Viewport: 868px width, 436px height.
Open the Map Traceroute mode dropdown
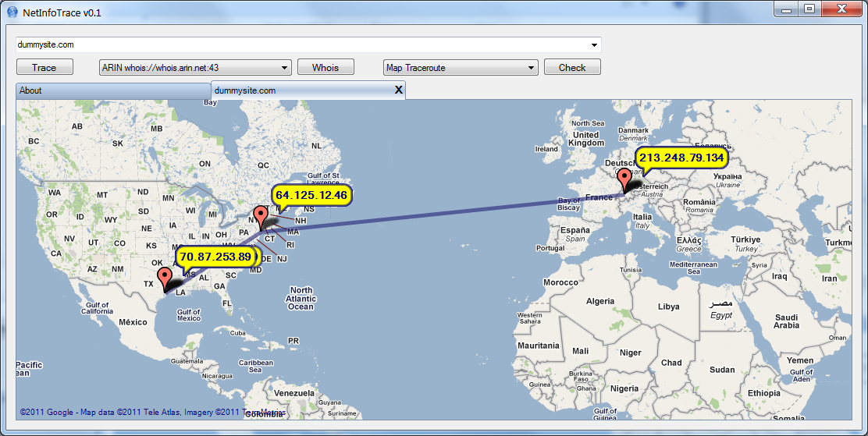click(x=531, y=68)
